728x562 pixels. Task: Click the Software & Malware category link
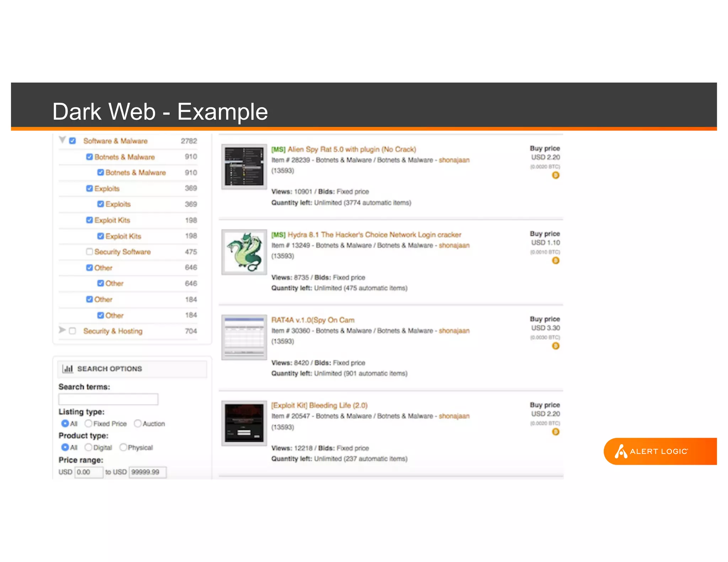115,141
